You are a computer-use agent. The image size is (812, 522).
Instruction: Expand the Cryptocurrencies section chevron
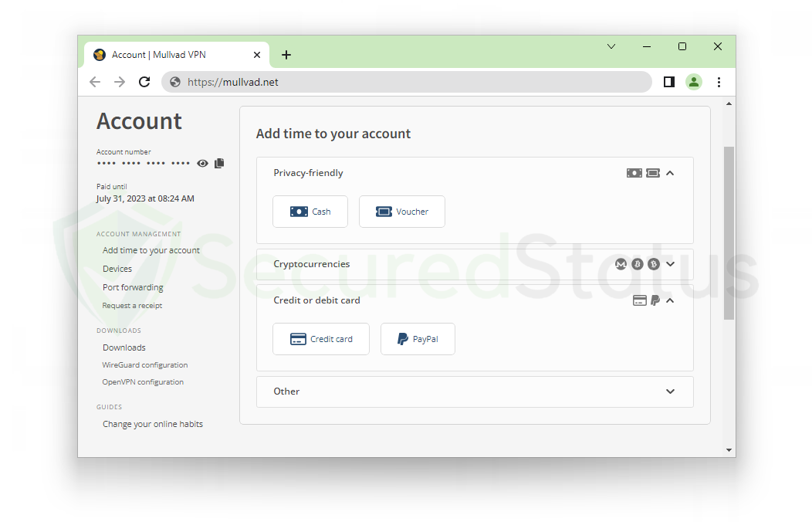(670, 264)
